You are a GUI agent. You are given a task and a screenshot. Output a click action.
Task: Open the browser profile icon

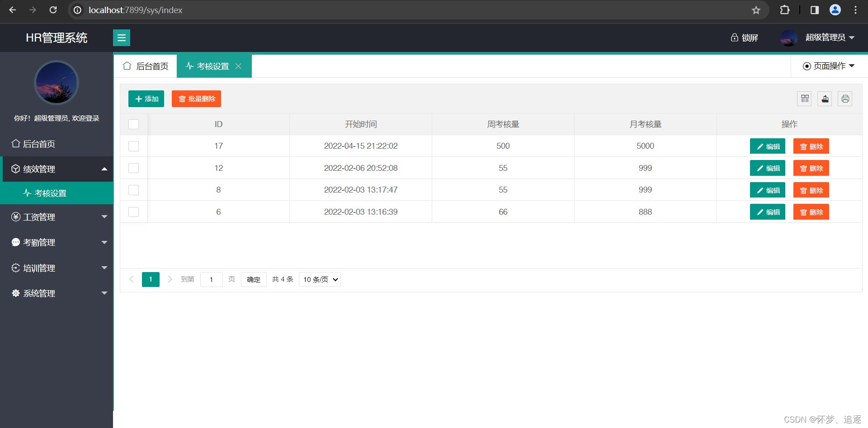[835, 10]
